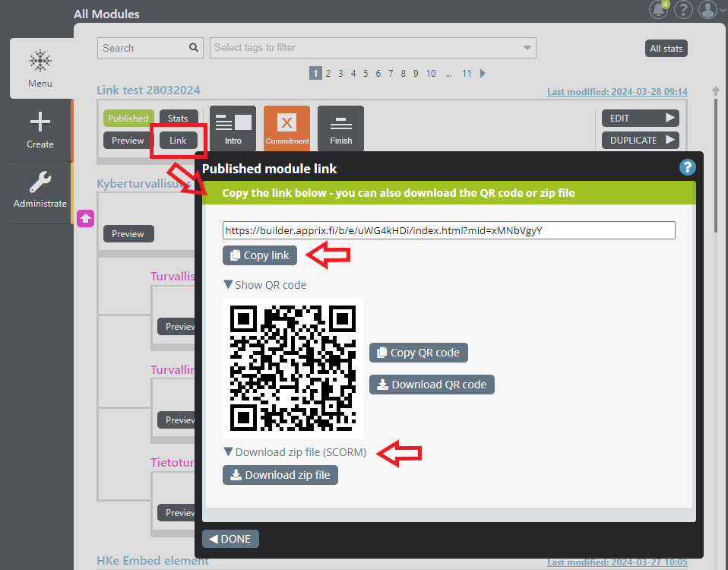Click the QR code image
The image size is (728, 570).
click(x=293, y=368)
